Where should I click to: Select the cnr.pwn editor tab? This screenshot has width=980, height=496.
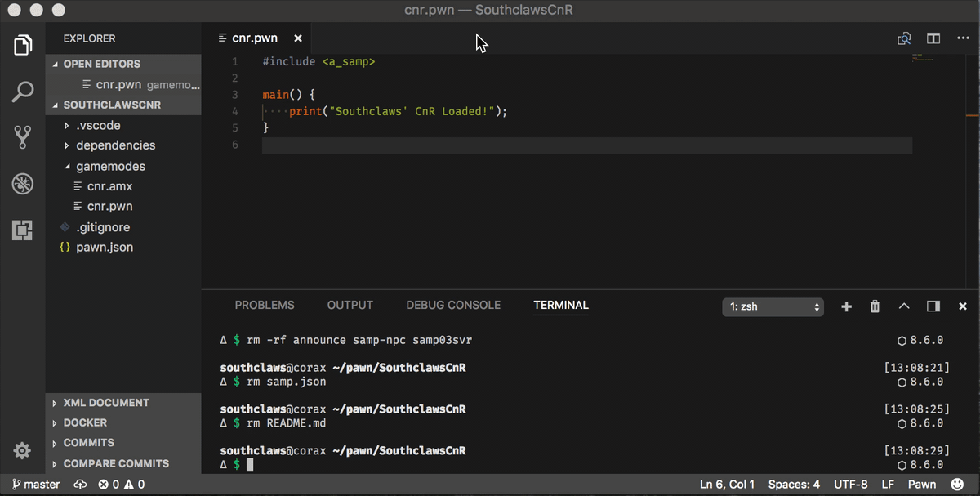point(256,38)
